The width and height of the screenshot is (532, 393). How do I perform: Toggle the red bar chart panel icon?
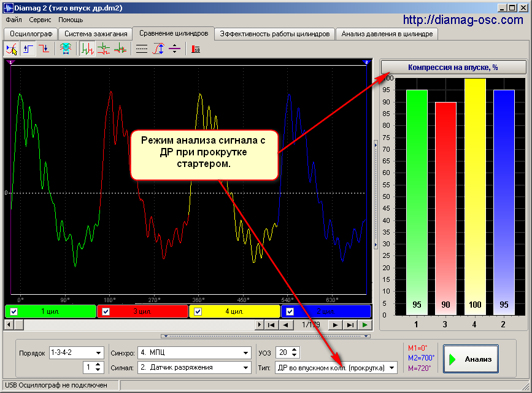click(196, 49)
